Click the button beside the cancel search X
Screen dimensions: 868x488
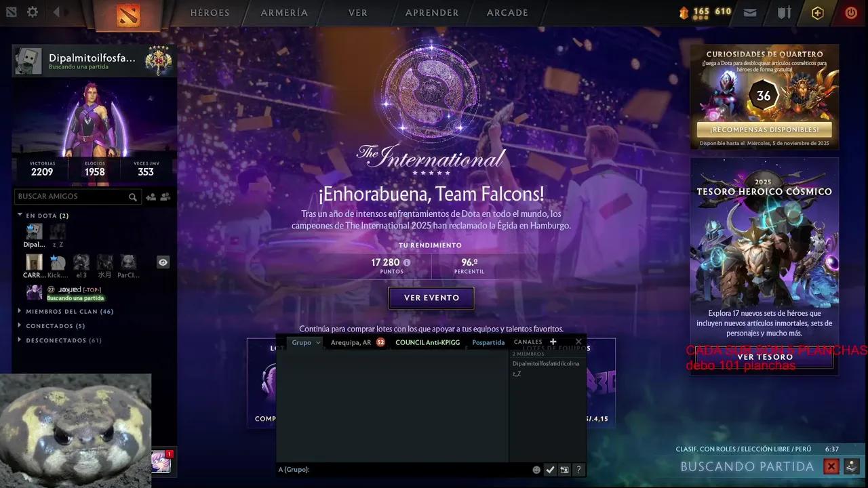tap(852, 466)
